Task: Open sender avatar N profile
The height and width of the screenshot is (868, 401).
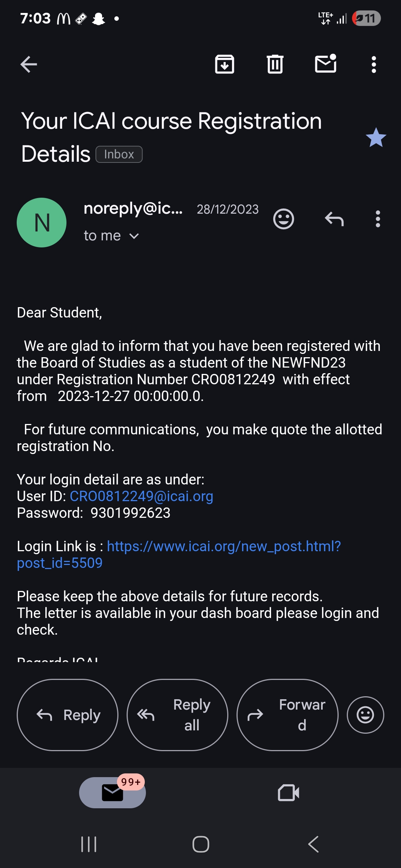Action: (42, 223)
